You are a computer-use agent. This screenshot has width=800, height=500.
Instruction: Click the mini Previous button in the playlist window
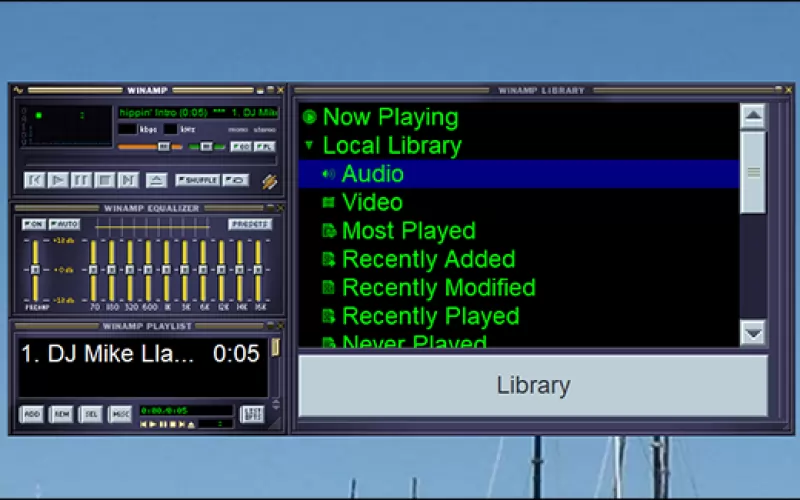(x=143, y=424)
